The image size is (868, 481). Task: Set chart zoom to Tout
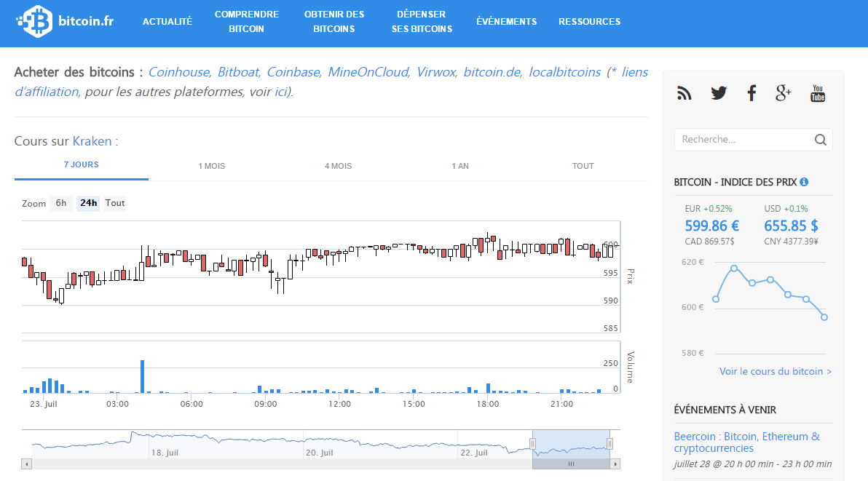click(115, 203)
